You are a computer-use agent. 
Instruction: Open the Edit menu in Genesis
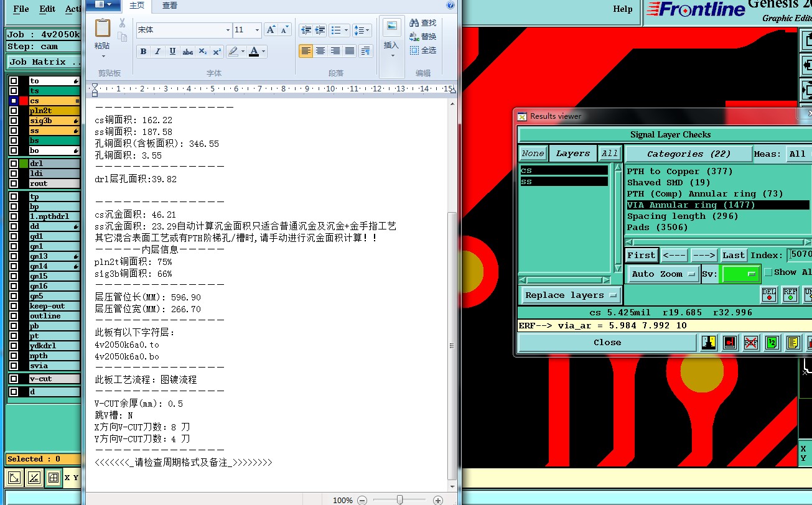47,9
